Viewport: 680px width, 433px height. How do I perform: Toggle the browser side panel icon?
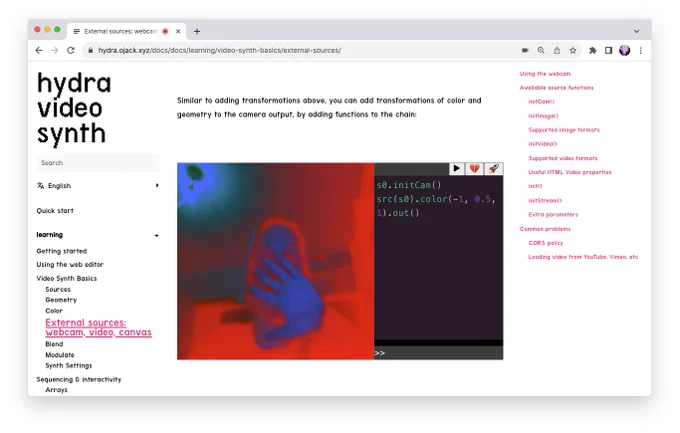tap(608, 50)
